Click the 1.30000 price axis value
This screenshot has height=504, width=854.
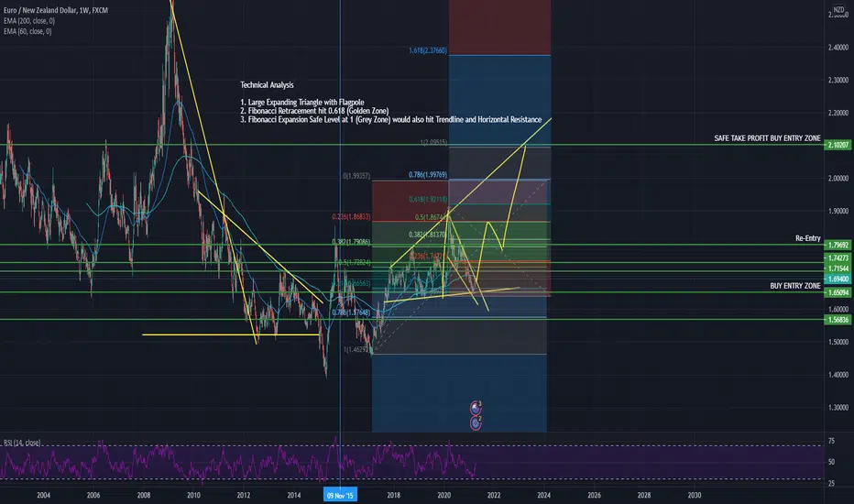tap(838, 408)
